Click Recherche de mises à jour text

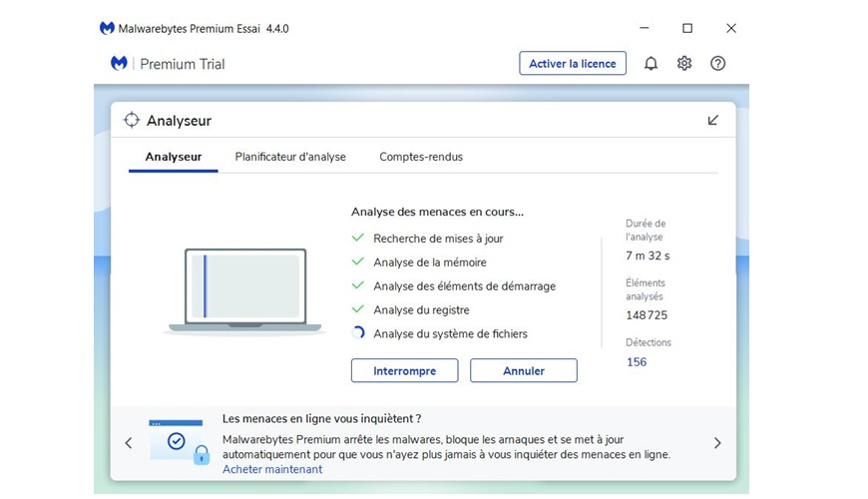tap(438, 239)
